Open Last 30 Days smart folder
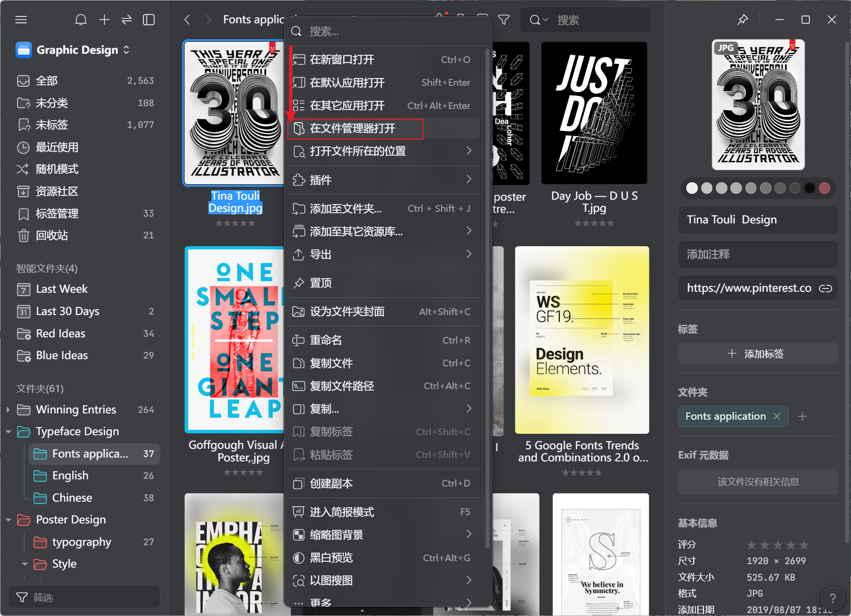 coord(84,311)
